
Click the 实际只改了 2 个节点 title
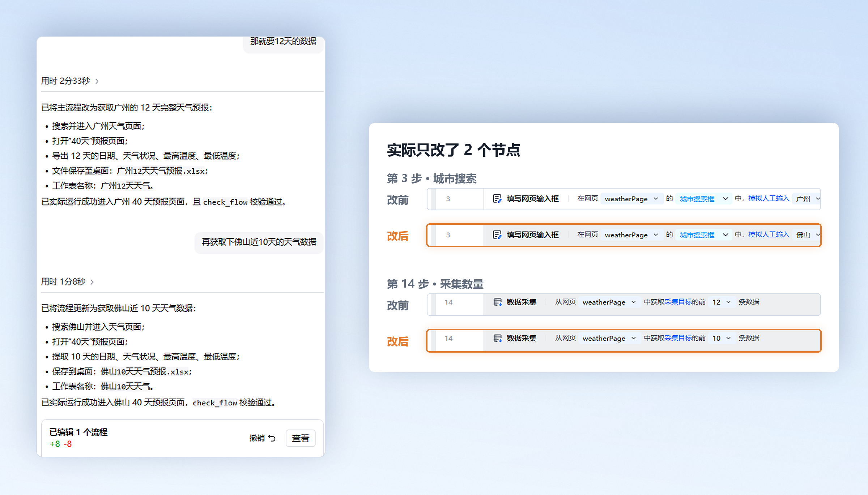454,150
